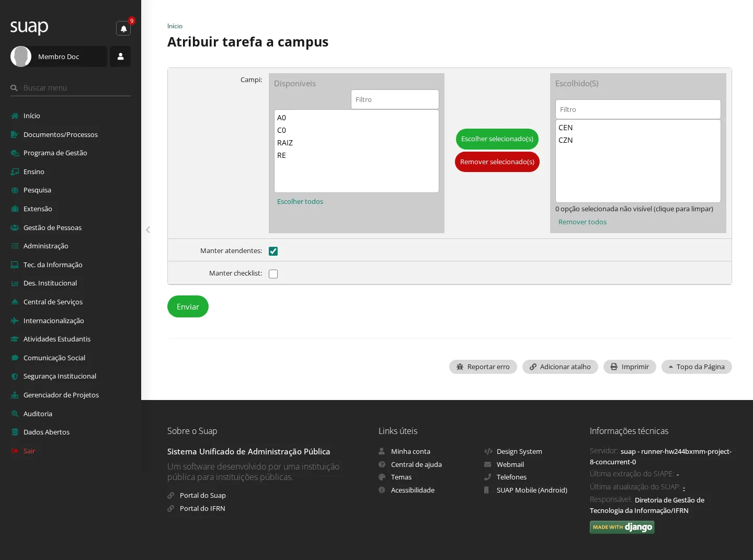Click the Reportar erro bug button

click(483, 367)
